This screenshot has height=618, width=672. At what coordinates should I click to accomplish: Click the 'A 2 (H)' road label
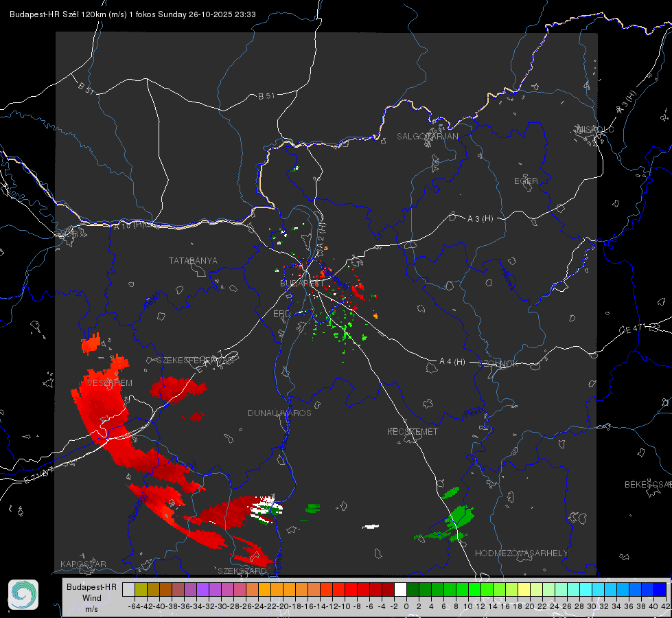(321, 236)
